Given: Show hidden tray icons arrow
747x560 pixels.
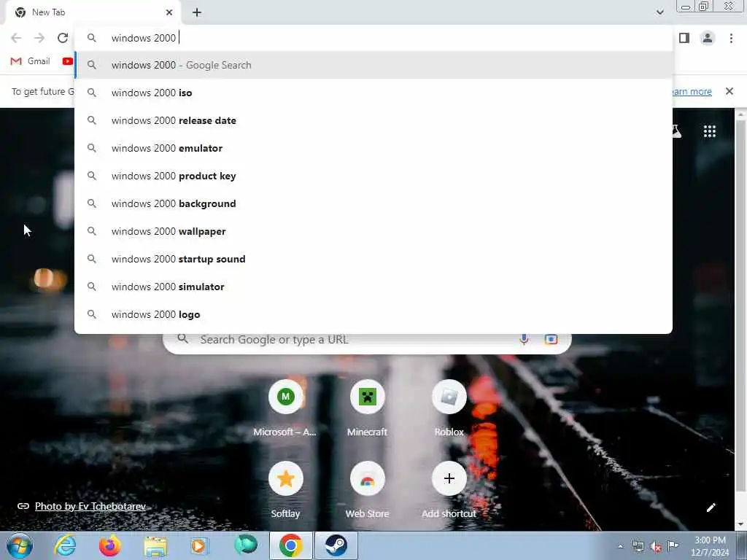Looking at the screenshot, I should tap(620, 546).
